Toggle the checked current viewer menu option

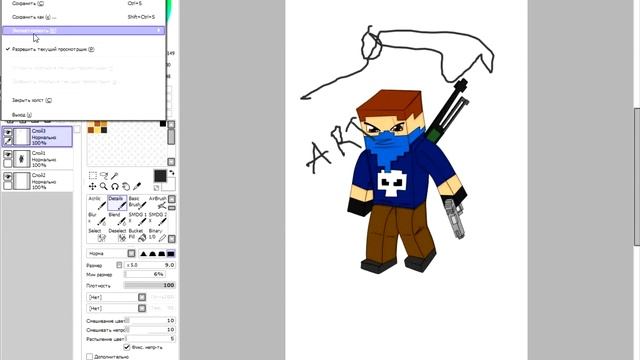pyautogui.click(x=51, y=49)
